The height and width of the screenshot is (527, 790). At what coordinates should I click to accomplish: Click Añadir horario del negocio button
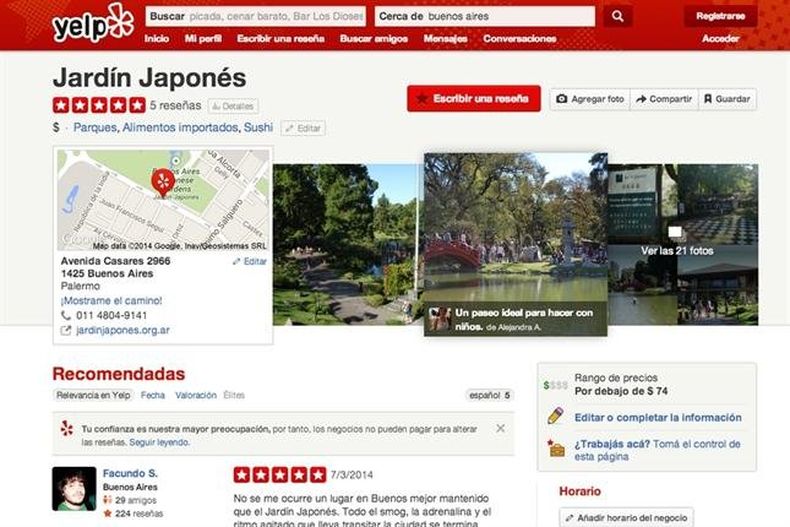click(626, 517)
